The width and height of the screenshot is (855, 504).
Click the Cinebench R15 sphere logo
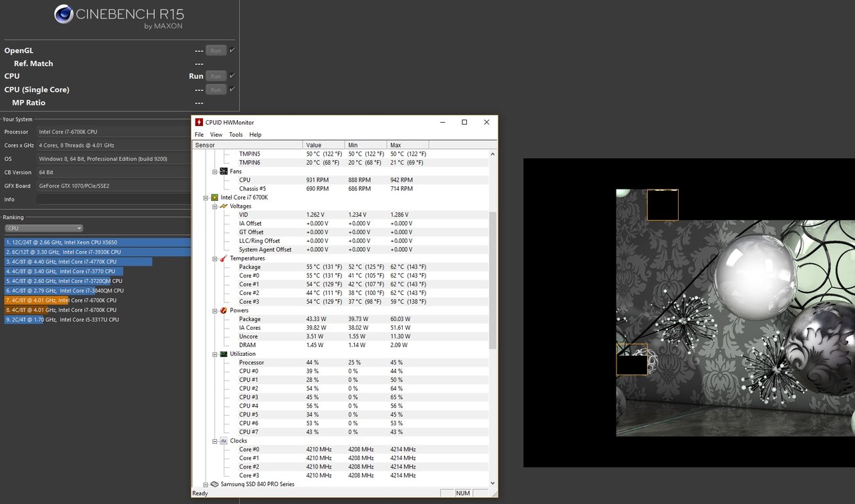64,14
